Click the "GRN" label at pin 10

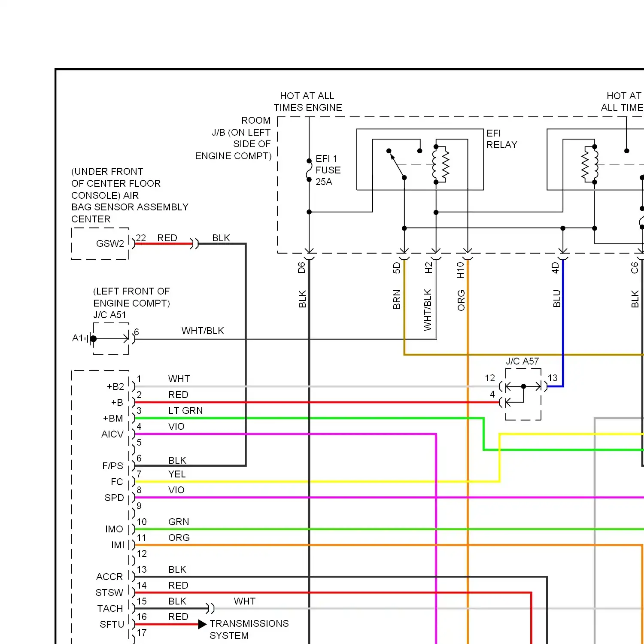tap(179, 522)
